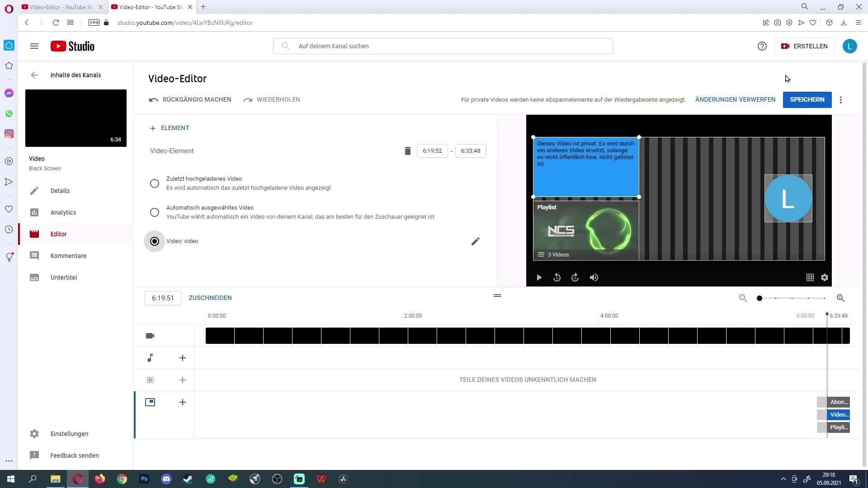Select radio button Video: video
868x488 pixels.
[155, 241]
